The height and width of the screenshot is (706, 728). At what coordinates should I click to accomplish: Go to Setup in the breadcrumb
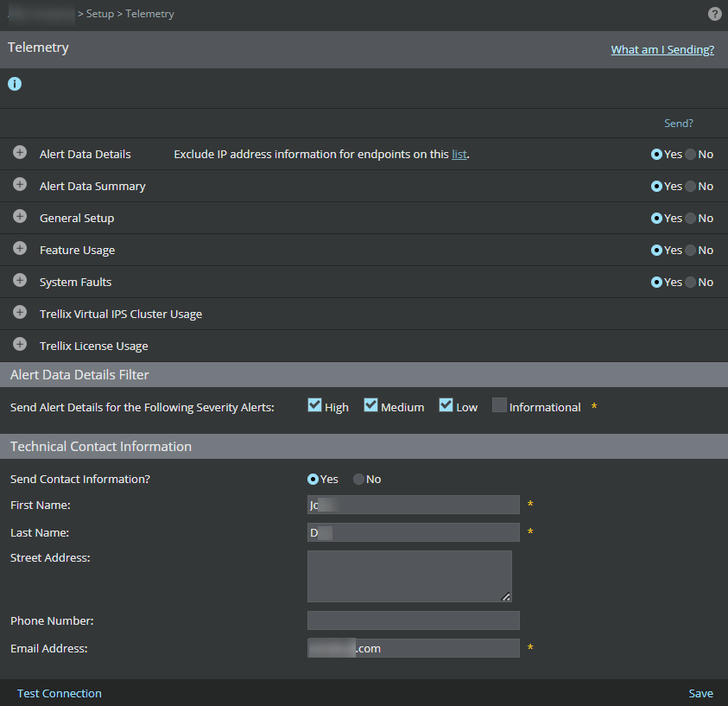tap(100, 14)
